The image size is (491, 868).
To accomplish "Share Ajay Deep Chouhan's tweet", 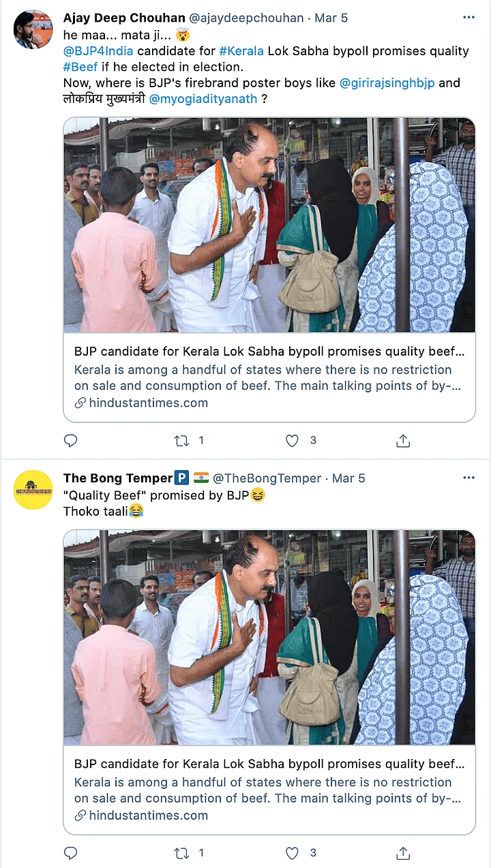I will click(403, 441).
